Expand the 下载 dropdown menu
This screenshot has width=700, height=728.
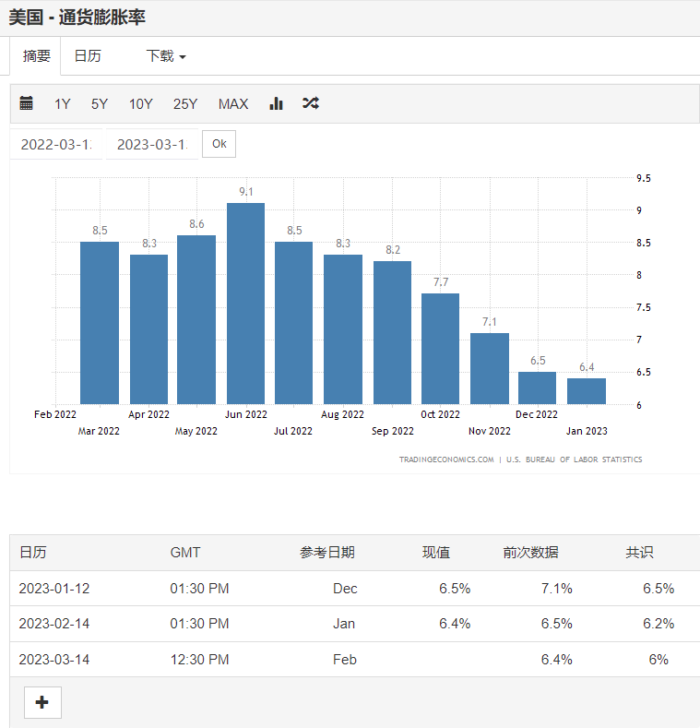coord(166,56)
